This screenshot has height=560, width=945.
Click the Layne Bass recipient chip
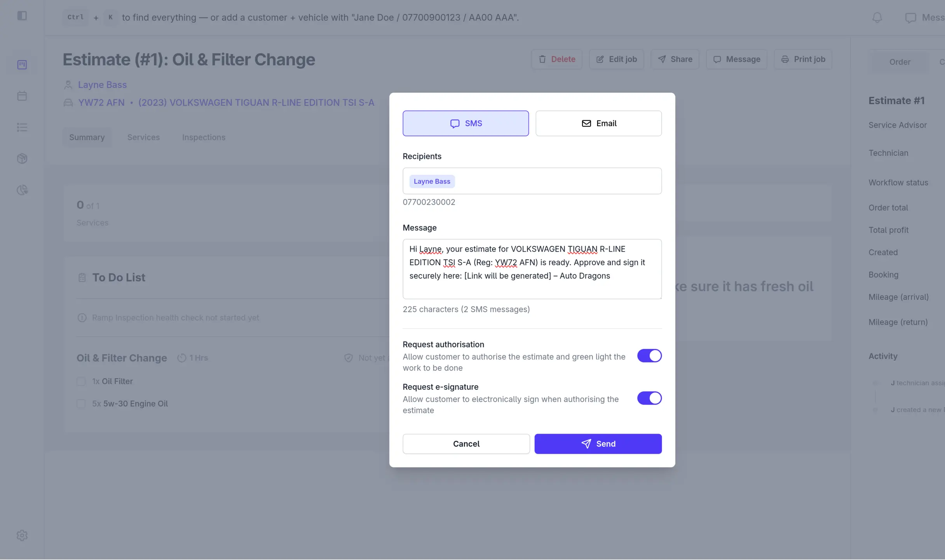coord(432,181)
